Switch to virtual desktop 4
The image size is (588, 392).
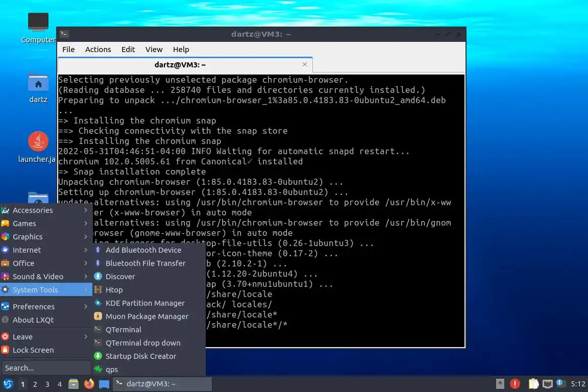coord(59,384)
